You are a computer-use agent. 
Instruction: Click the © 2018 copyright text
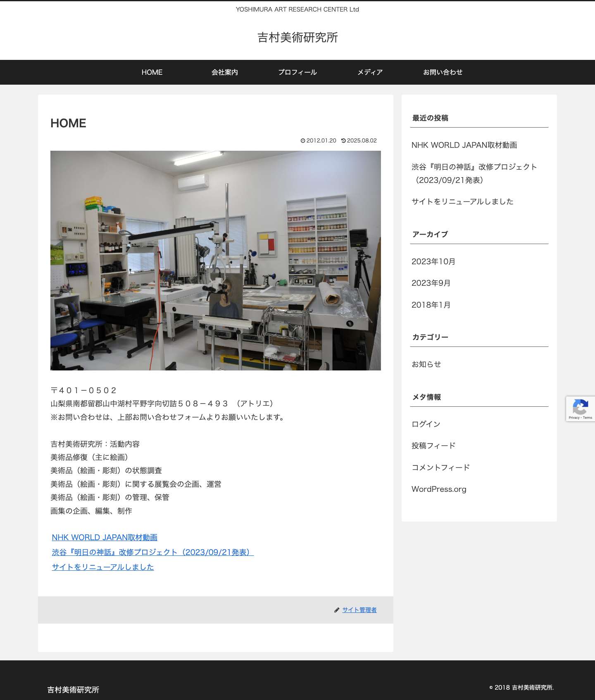[521, 688]
